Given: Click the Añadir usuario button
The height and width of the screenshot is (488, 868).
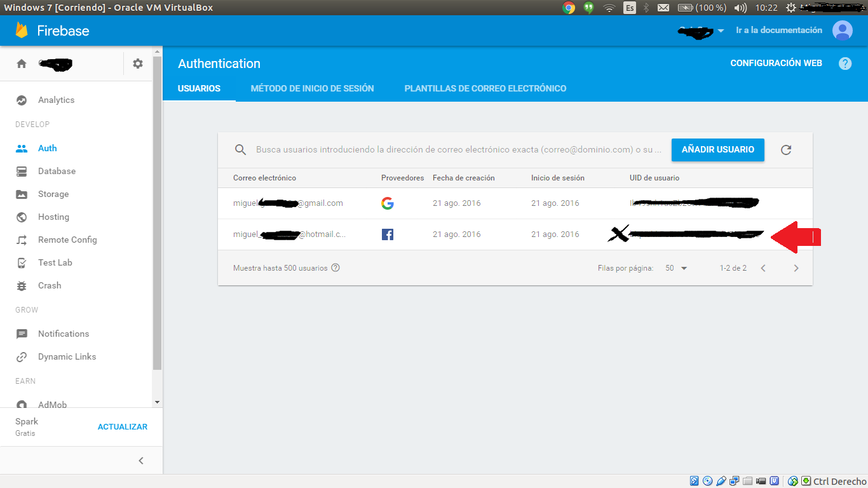Looking at the screenshot, I should [718, 150].
